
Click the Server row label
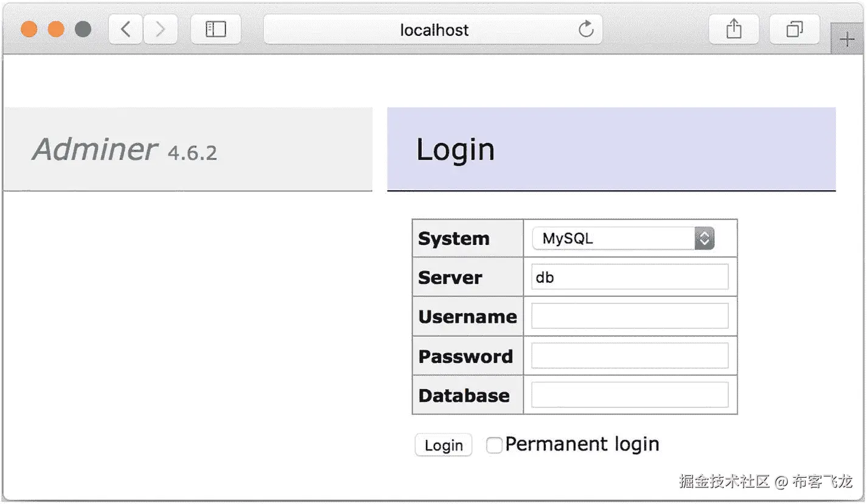tap(450, 278)
